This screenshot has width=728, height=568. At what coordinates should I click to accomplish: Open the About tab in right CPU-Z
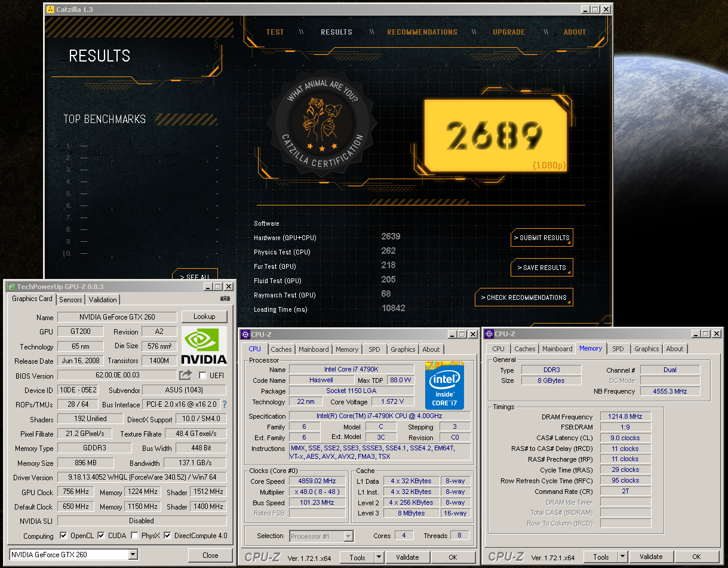675,349
